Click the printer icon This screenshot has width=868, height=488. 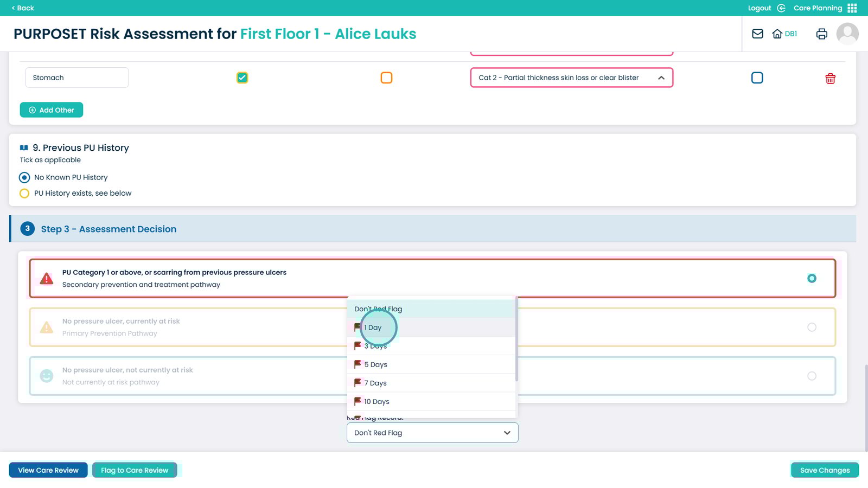821,34
